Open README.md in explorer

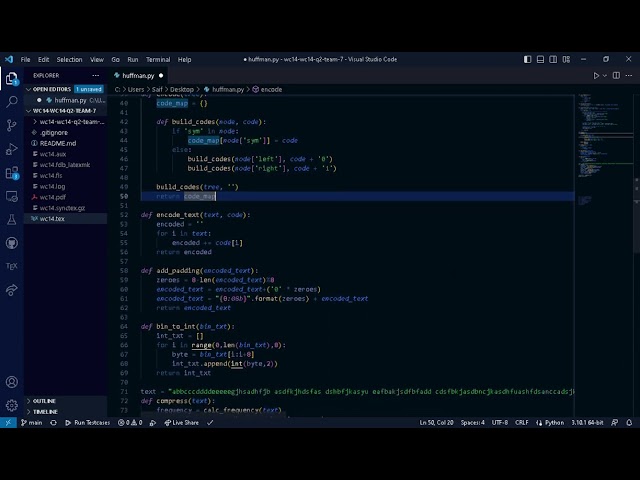click(x=65, y=143)
